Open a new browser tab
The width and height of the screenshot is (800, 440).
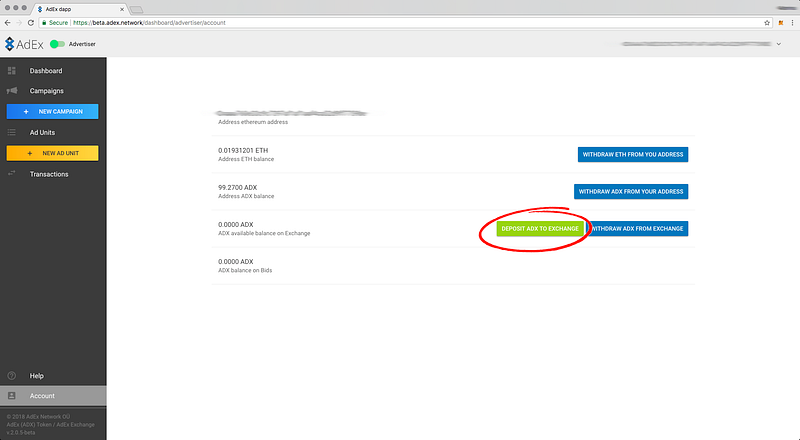(x=136, y=9)
